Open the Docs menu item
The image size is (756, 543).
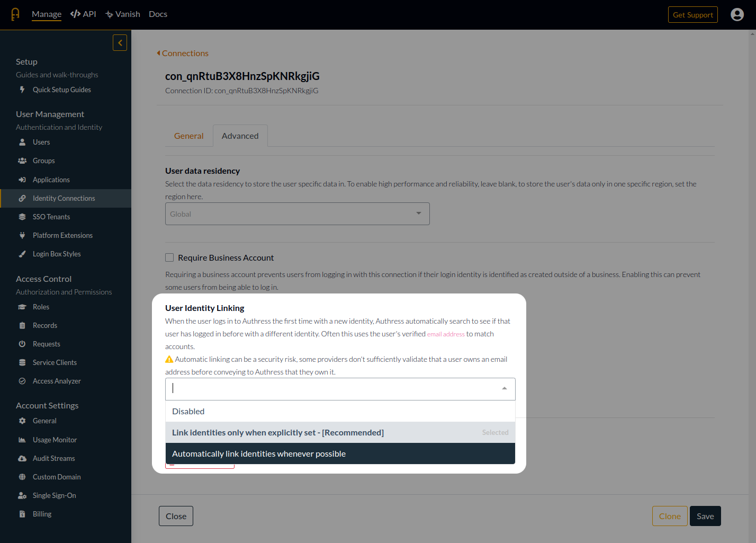point(158,14)
